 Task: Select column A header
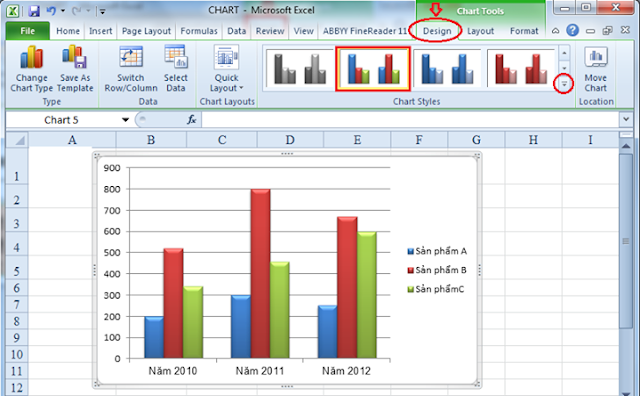click(x=72, y=140)
